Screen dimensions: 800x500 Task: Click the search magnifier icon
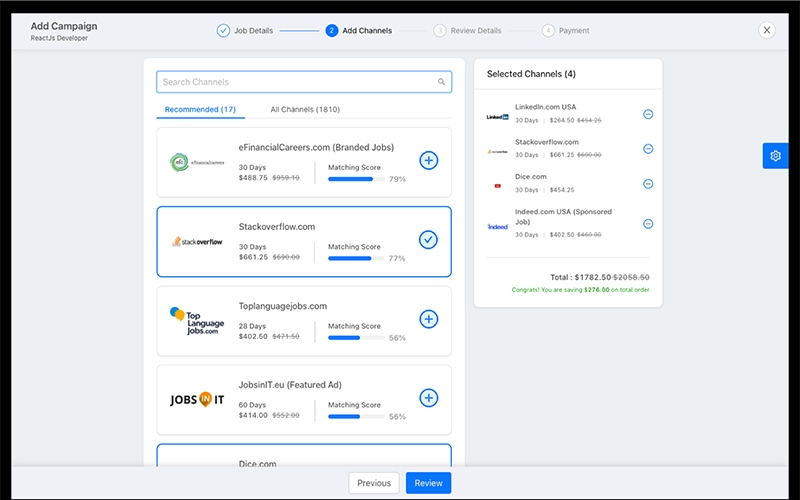442,82
